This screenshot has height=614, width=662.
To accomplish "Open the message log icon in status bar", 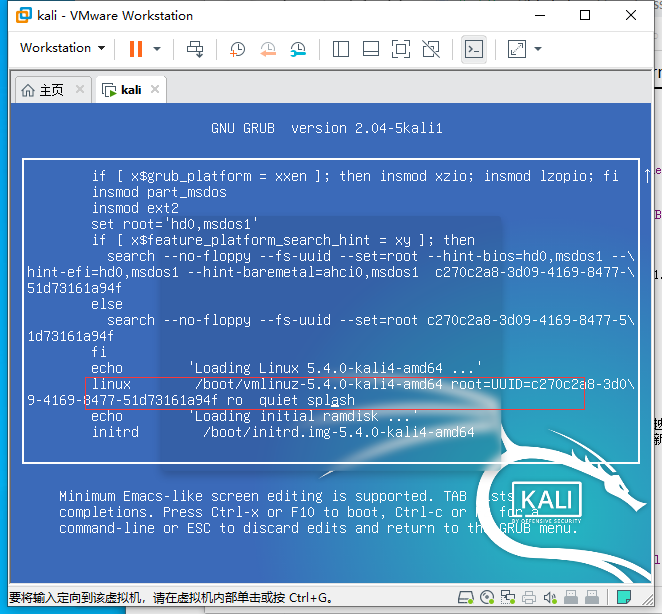I will pos(624,597).
